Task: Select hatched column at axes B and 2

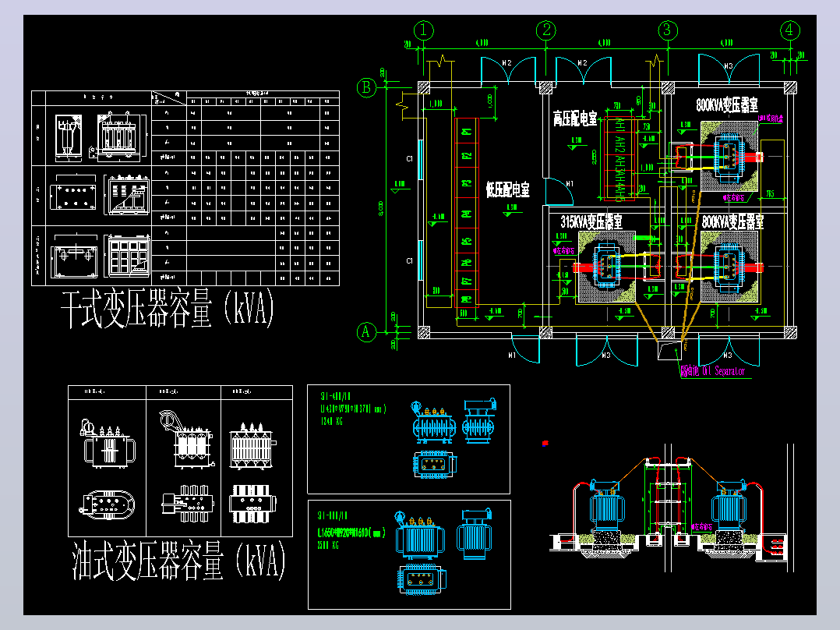Action: point(546,88)
